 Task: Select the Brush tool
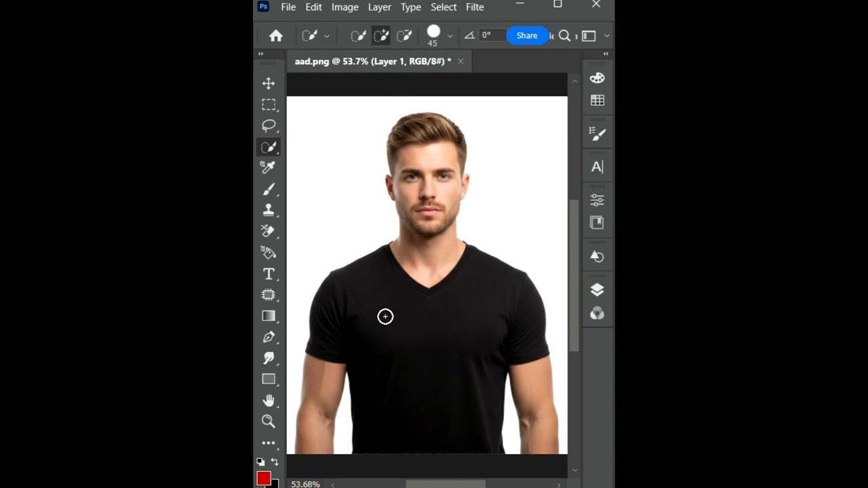tap(269, 189)
